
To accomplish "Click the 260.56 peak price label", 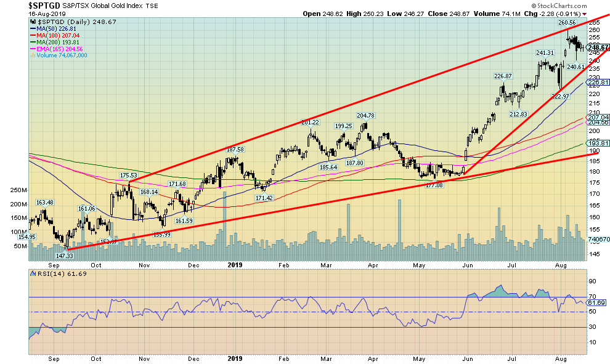I will click(x=567, y=22).
